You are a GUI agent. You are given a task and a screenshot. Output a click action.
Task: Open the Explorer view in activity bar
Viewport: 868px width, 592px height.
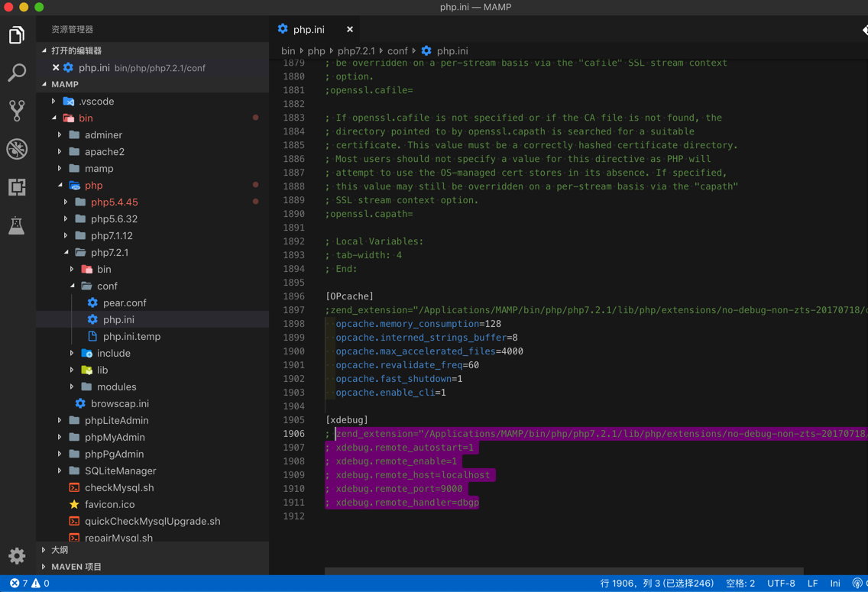17,35
